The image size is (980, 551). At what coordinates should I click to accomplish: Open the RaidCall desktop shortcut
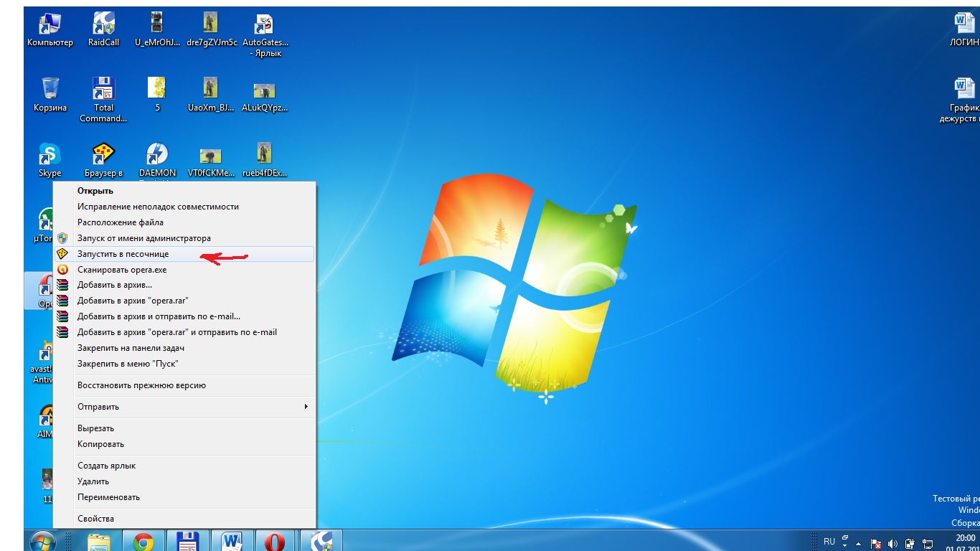pos(104,29)
